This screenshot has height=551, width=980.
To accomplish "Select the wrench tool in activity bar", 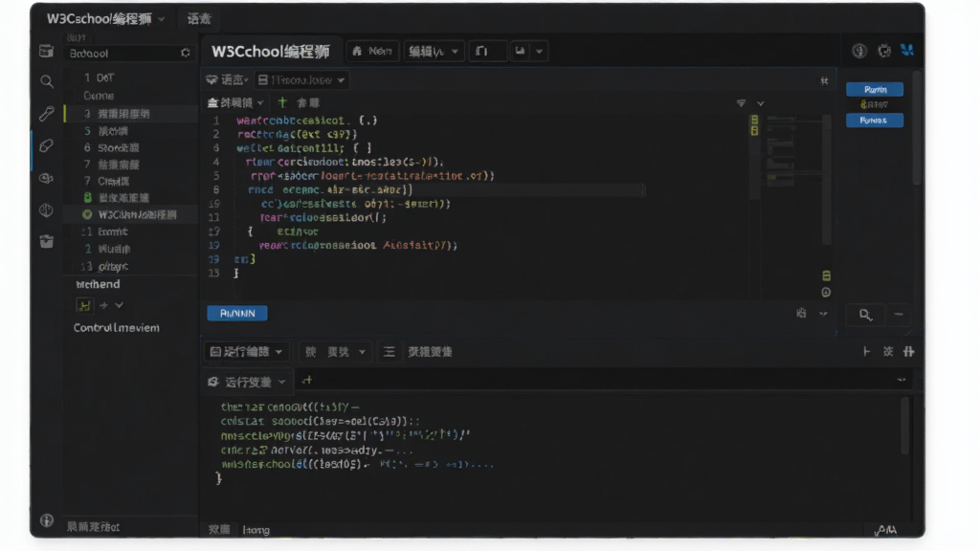I will point(46,113).
